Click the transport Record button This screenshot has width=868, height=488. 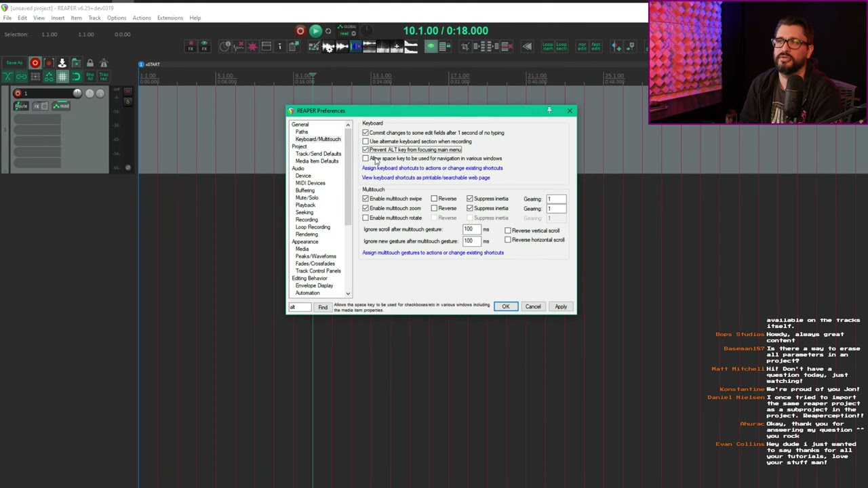point(300,31)
